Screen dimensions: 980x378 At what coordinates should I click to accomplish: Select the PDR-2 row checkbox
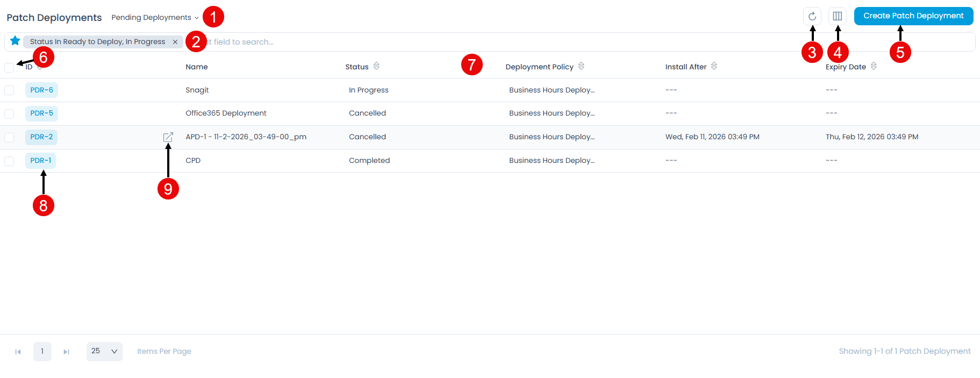[9, 138]
